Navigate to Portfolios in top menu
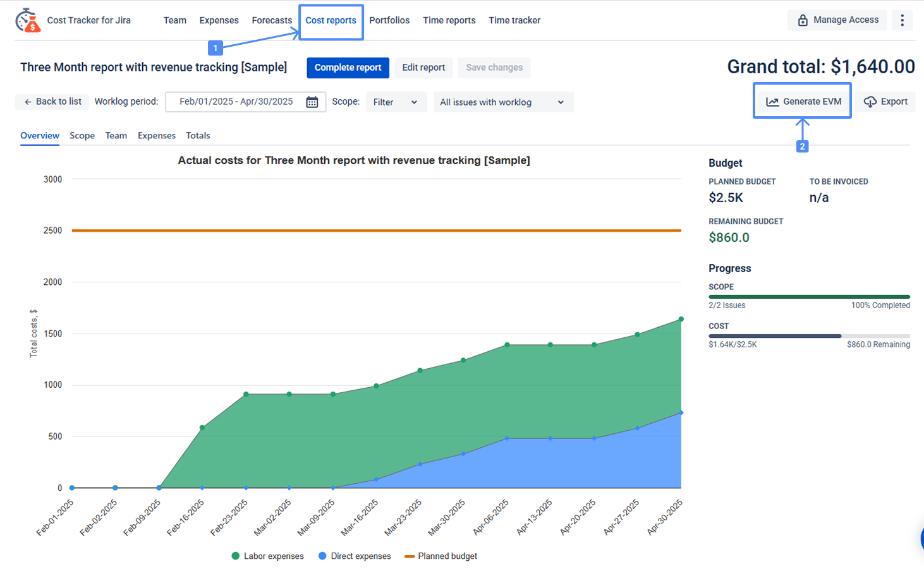Viewport: 924px width, 576px height. (389, 20)
